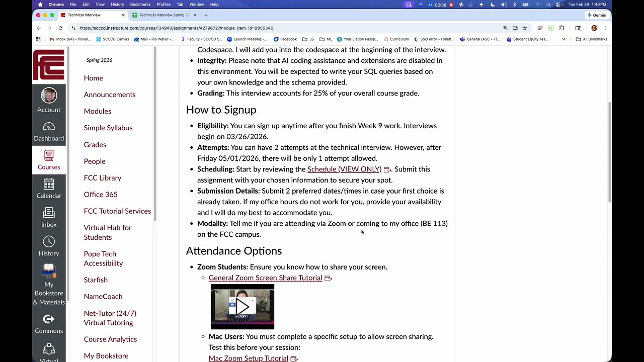Open Courses in global navigation
644x362 pixels.
49,160
